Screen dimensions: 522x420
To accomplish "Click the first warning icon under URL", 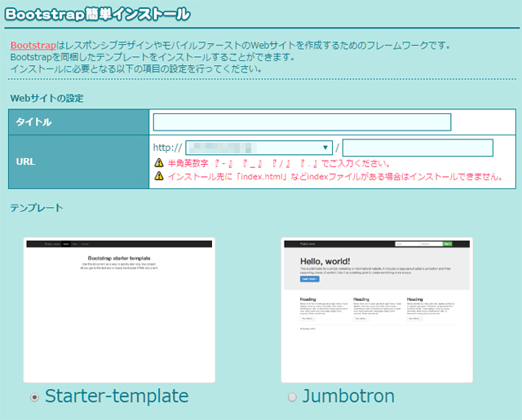I will click(x=159, y=163).
